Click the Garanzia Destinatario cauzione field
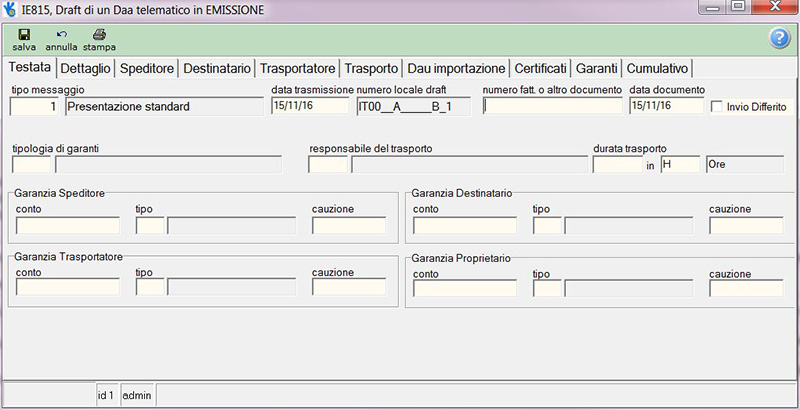The image size is (800, 410). (x=746, y=225)
